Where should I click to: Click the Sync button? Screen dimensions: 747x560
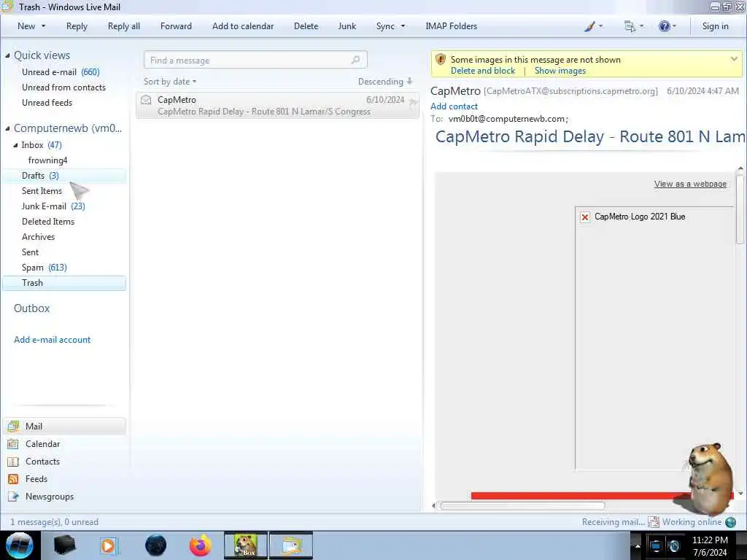point(385,26)
